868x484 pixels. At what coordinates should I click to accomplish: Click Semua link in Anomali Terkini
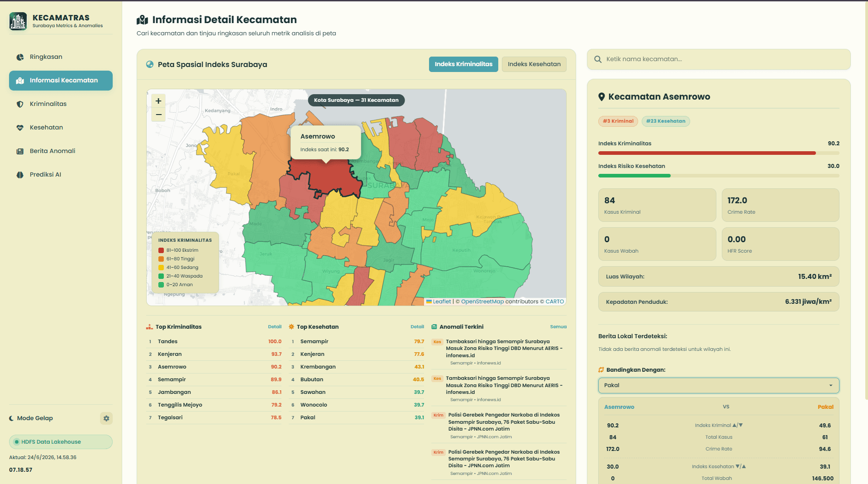click(558, 327)
